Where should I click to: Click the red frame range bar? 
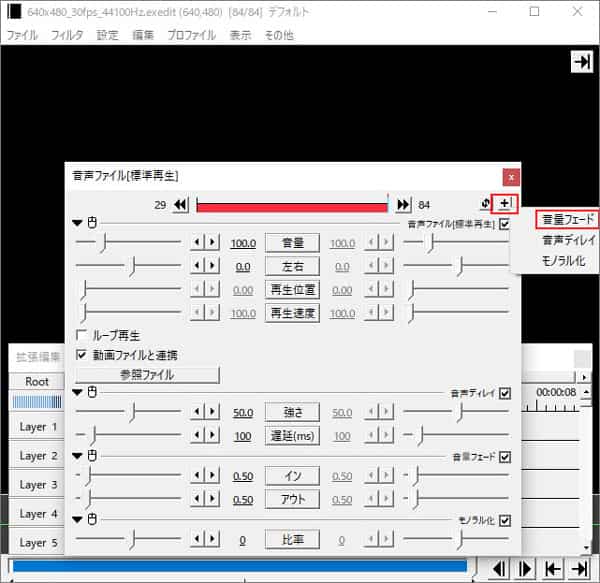pyautogui.click(x=292, y=207)
